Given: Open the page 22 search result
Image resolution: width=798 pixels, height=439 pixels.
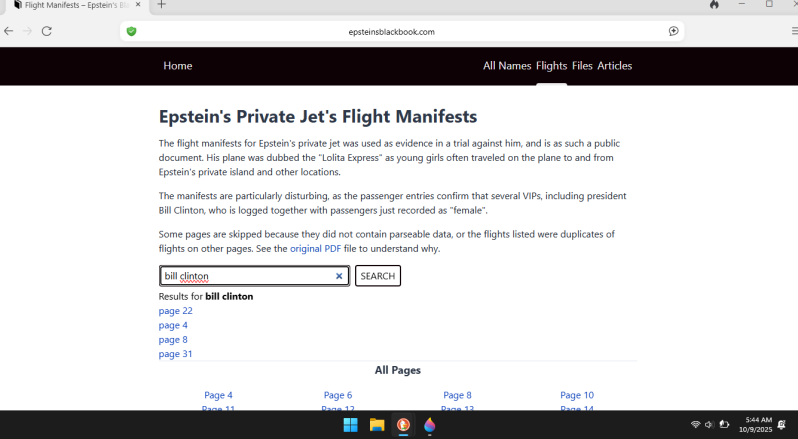Looking at the screenshot, I should [175, 311].
